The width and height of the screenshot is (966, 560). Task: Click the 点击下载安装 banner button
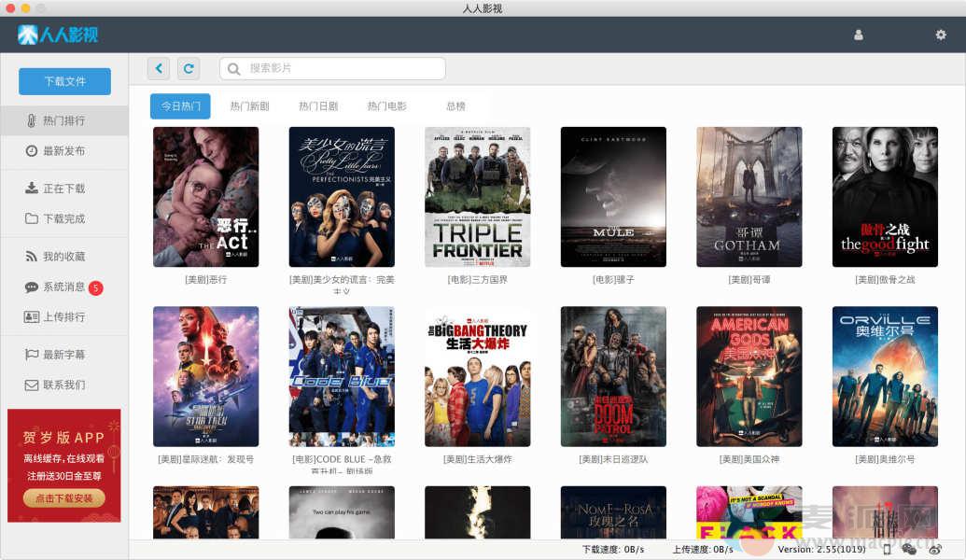tap(64, 498)
